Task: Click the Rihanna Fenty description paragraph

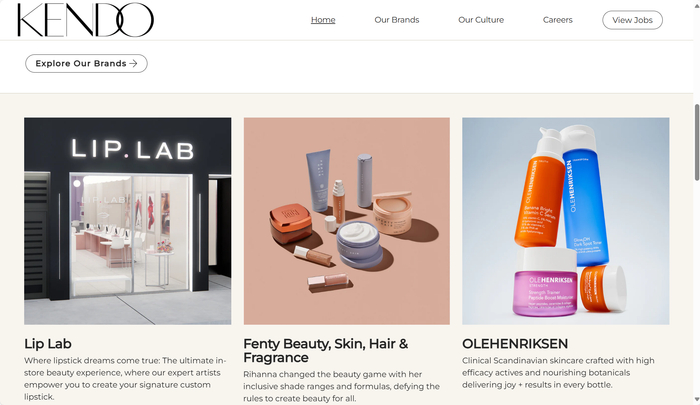Action: [342, 386]
